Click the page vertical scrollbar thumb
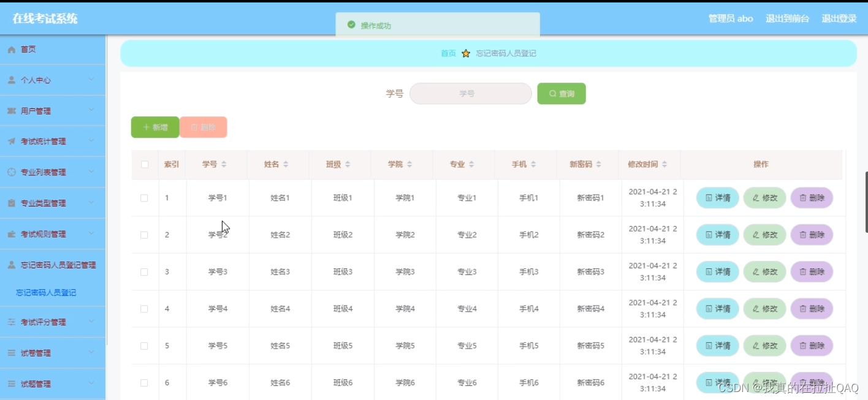 tap(866, 202)
